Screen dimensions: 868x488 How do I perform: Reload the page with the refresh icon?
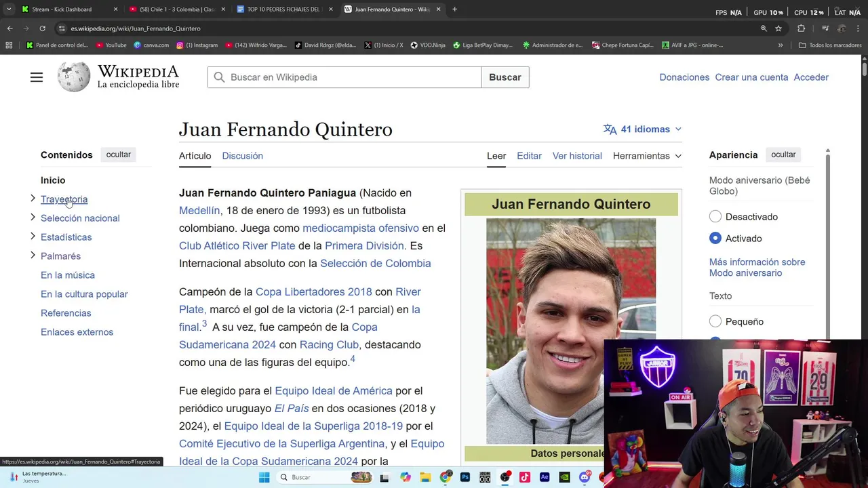[x=42, y=28]
